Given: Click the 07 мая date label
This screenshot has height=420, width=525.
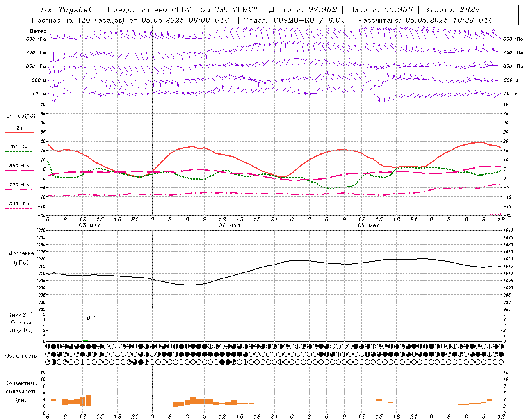Looking at the screenshot, I should tap(369, 226).
